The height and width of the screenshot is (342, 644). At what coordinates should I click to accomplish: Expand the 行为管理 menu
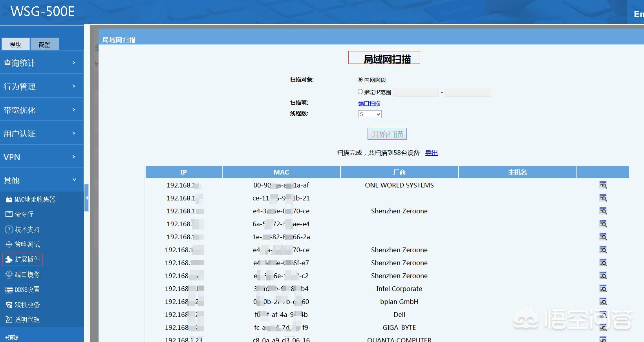tap(42, 86)
